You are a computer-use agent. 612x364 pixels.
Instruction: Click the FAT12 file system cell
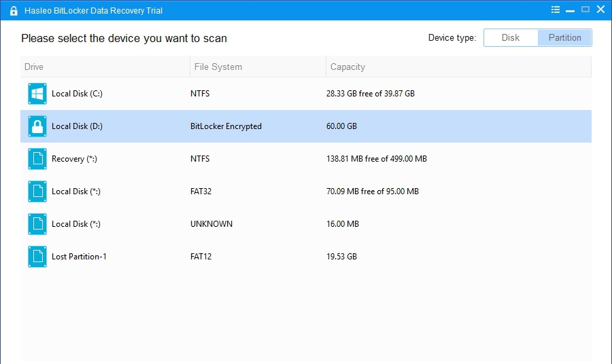(x=201, y=257)
